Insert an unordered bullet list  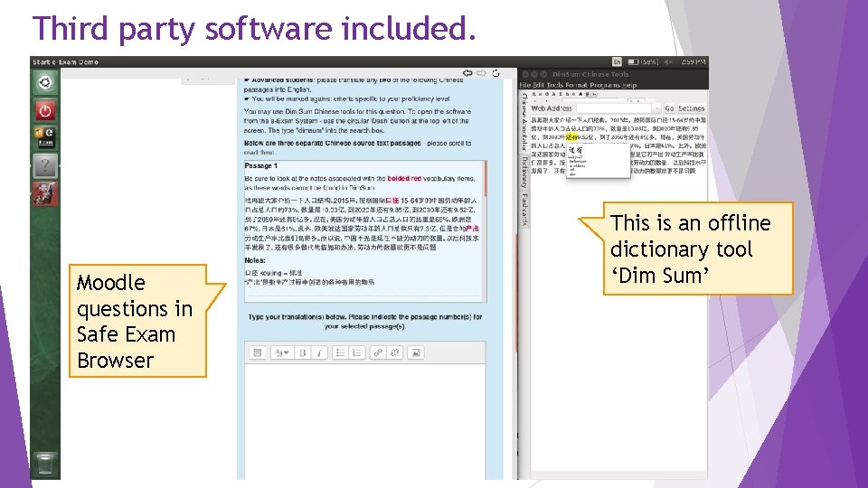pos(341,352)
